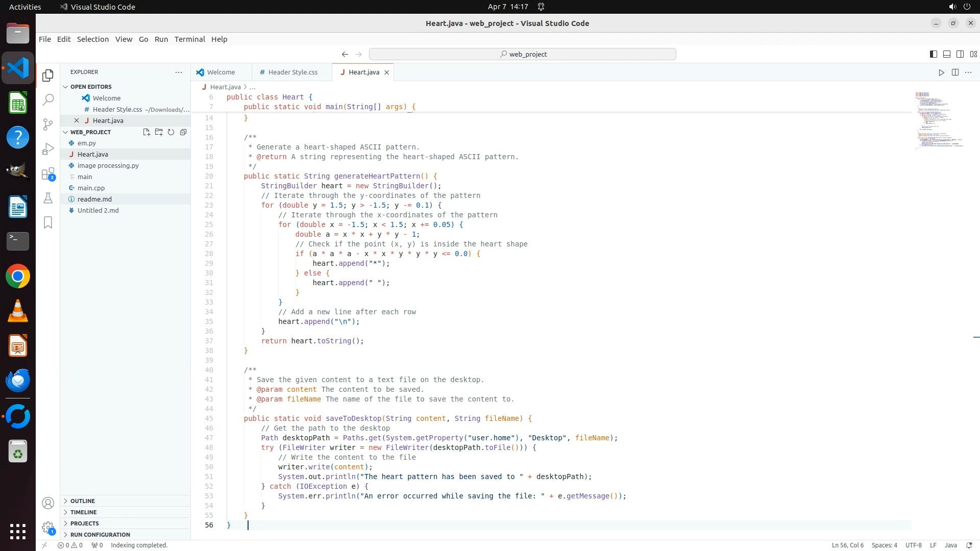Click New File icon in WEB_PROJECT header
The image size is (980, 551).
[146, 132]
